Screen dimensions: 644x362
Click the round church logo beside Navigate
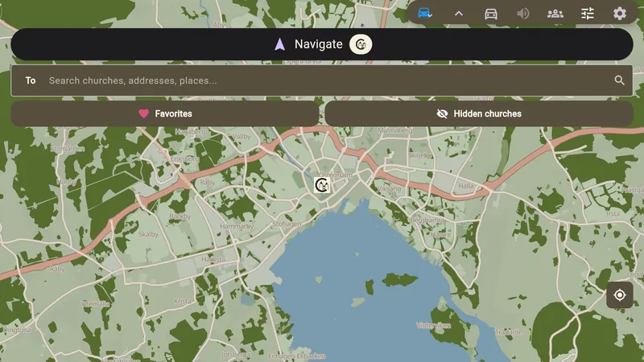tap(361, 44)
